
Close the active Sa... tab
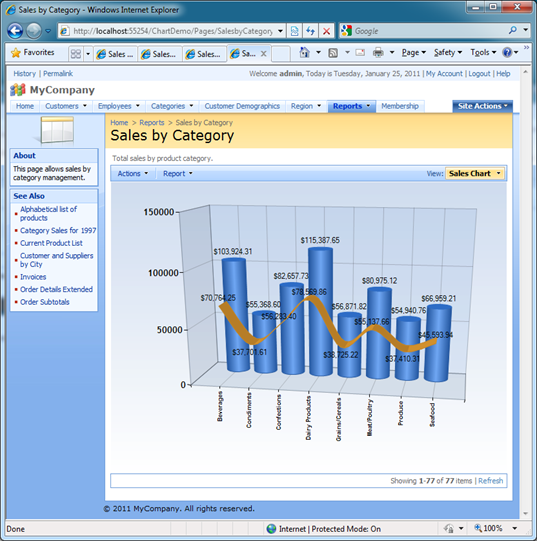coord(263,53)
